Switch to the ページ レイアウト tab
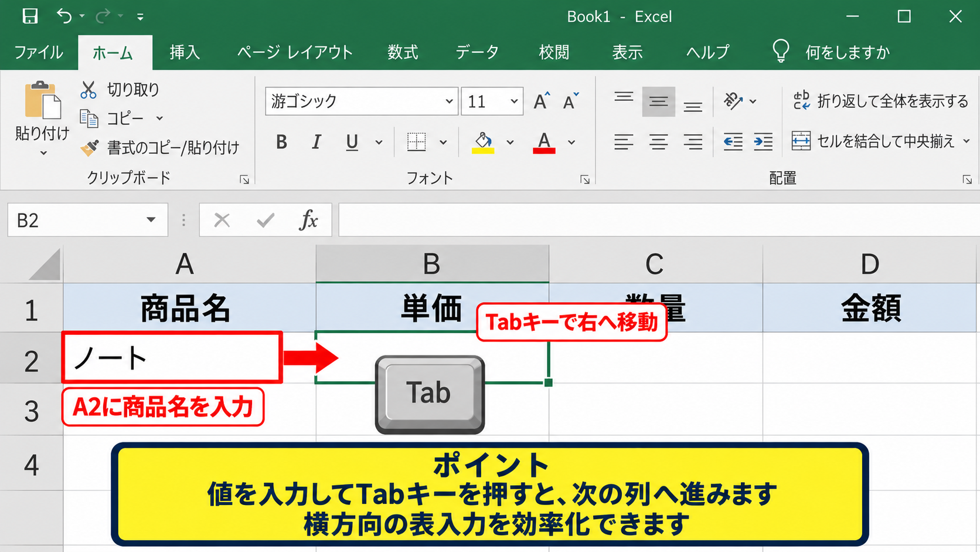This screenshot has width=980, height=552. [295, 52]
